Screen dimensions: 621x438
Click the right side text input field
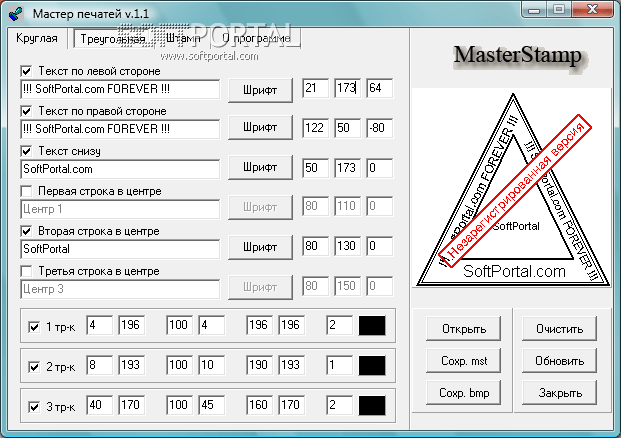pos(120,129)
